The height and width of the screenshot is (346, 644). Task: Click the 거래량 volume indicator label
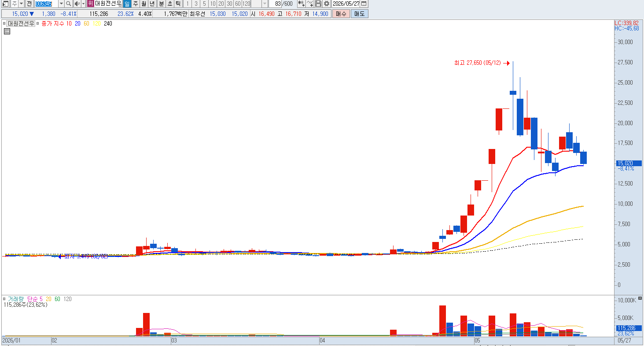(16, 299)
